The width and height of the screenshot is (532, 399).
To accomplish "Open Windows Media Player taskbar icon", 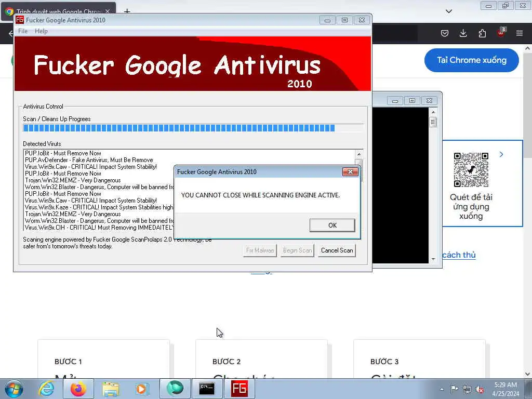I will click(142, 389).
